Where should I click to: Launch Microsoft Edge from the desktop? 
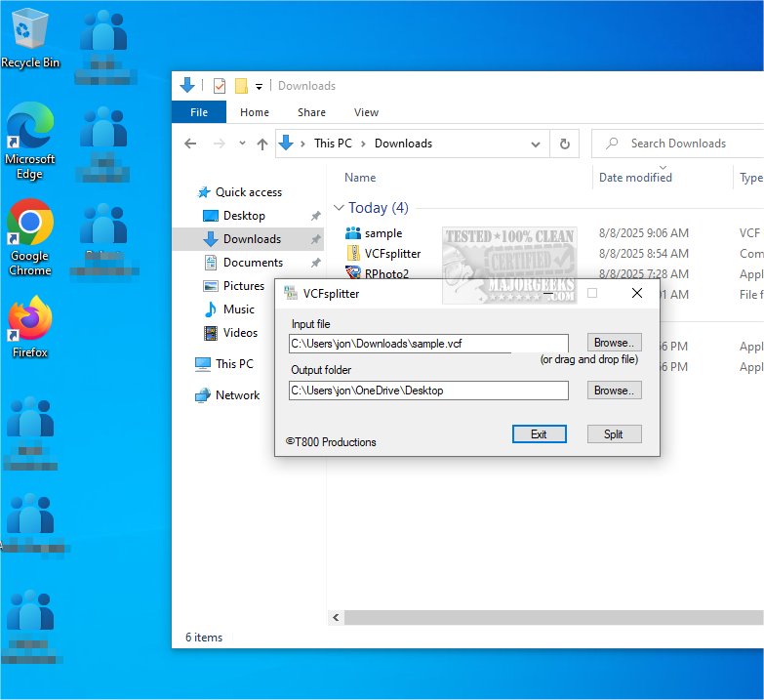[x=29, y=142]
